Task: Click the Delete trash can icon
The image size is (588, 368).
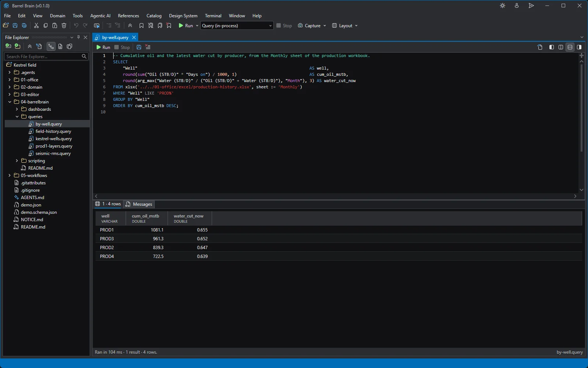Action: pyautogui.click(x=64, y=25)
